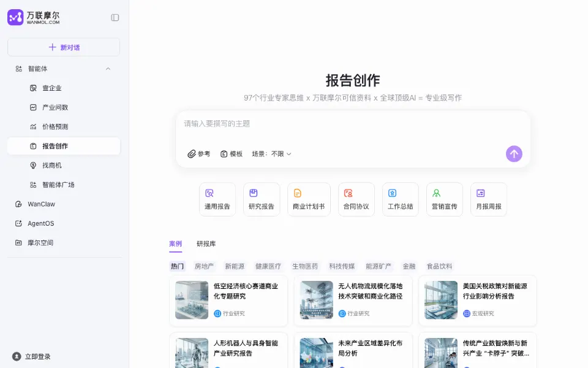
Task: Select the 合同协议 type icon
Action: [x=349, y=193]
